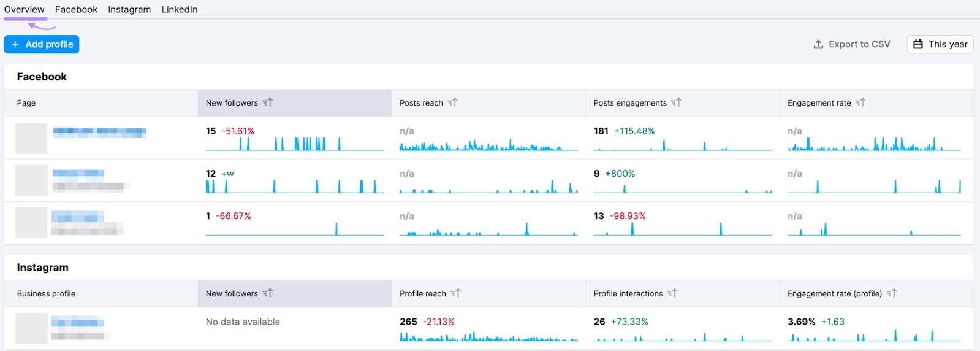Screen dimensions: 980x351
Task: Click the Profile reach sort icon
Action: click(x=455, y=293)
